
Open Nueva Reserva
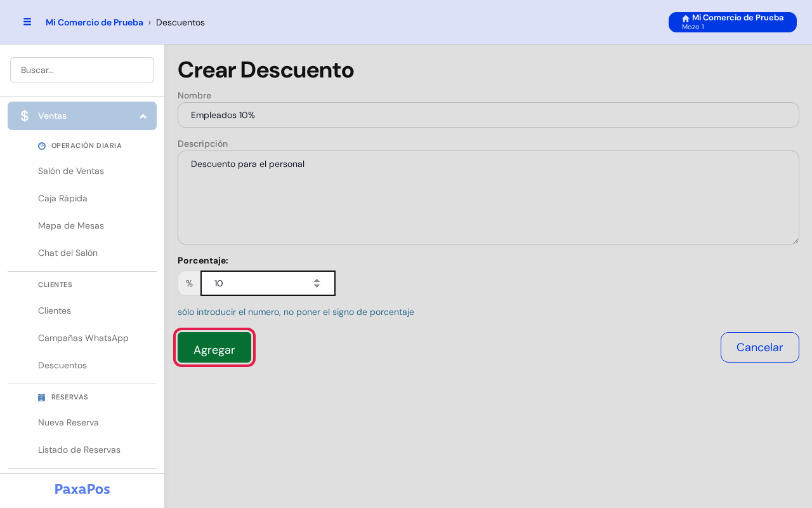(69, 422)
